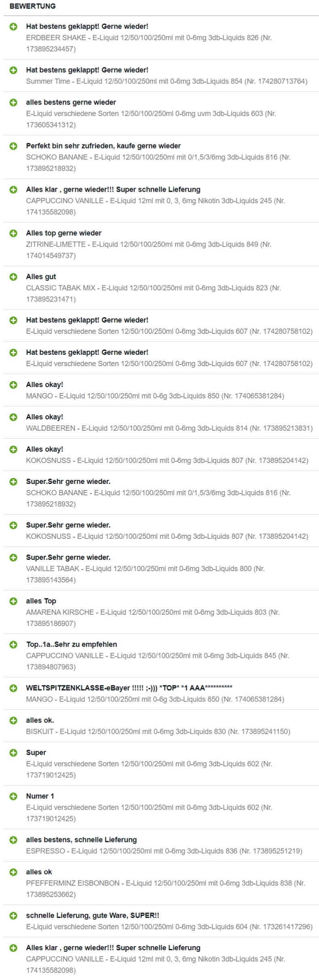Click positive rating icon next to Summer Time feedback
This screenshot has height=980, width=319.
[x=13, y=70]
